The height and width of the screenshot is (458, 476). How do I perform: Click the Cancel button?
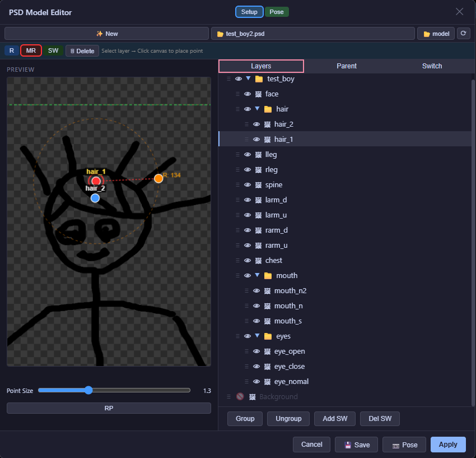(312, 445)
